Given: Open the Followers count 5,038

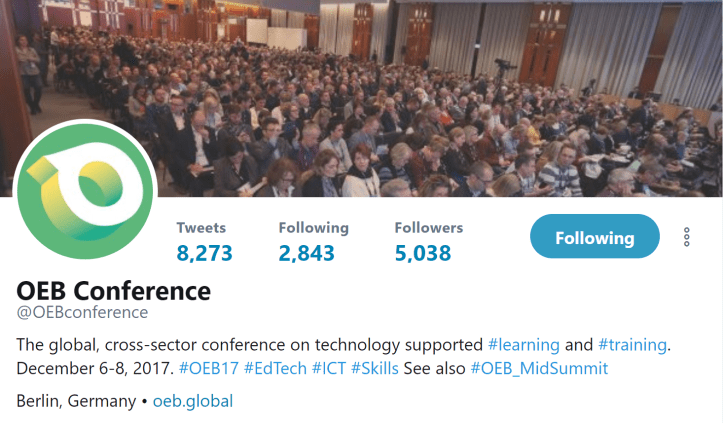Looking at the screenshot, I should pyautogui.click(x=423, y=253).
